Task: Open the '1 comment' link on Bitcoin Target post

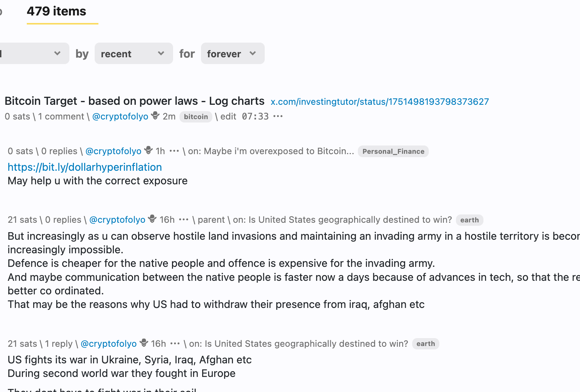Action: [x=61, y=116]
